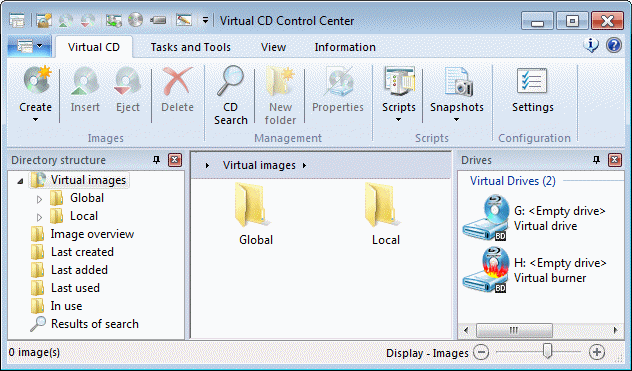Select the G: virtual drive icon
Image resolution: width=632 pixels, height=371 pixels.
(486, 217)
